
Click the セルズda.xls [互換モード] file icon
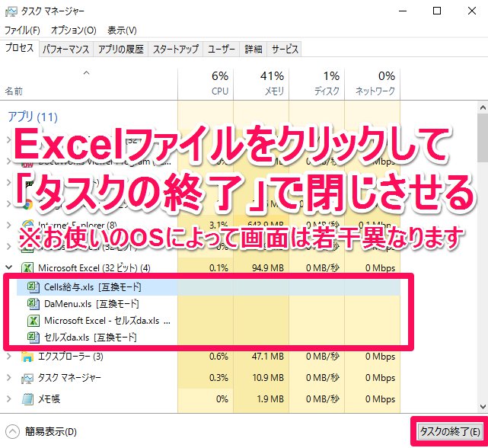pyautogui.click(x=33, y=337)
